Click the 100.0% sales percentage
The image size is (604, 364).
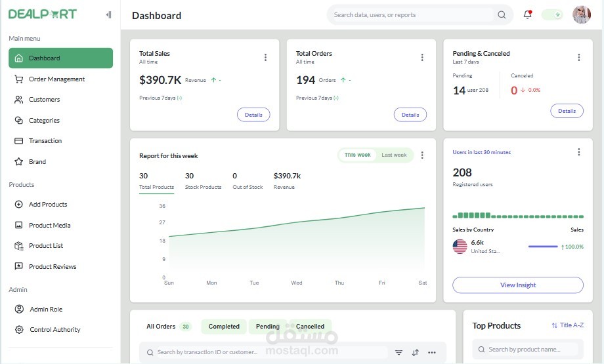pyautogui.click(x=572, y=247)
